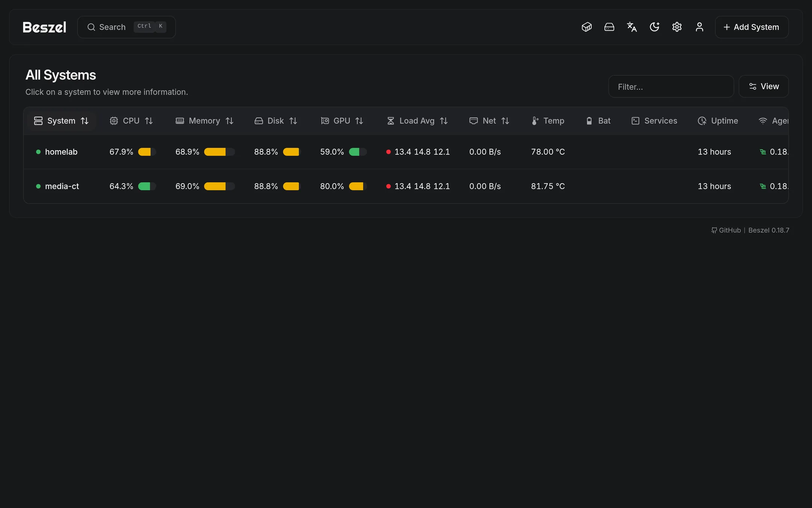812x508 pixels.
Task: Open the language translate icon
Action: pyautogui.click(x=632, y=27)
